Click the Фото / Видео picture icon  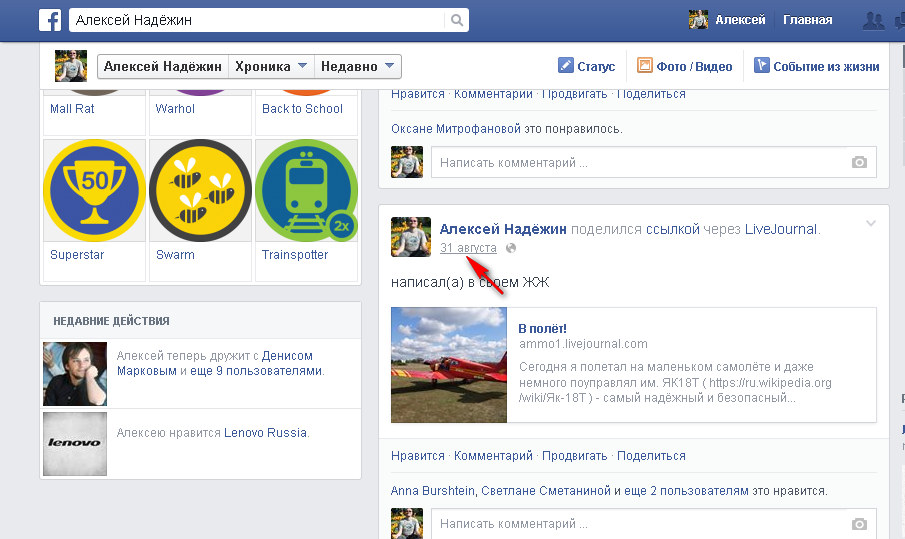point(645,65)
